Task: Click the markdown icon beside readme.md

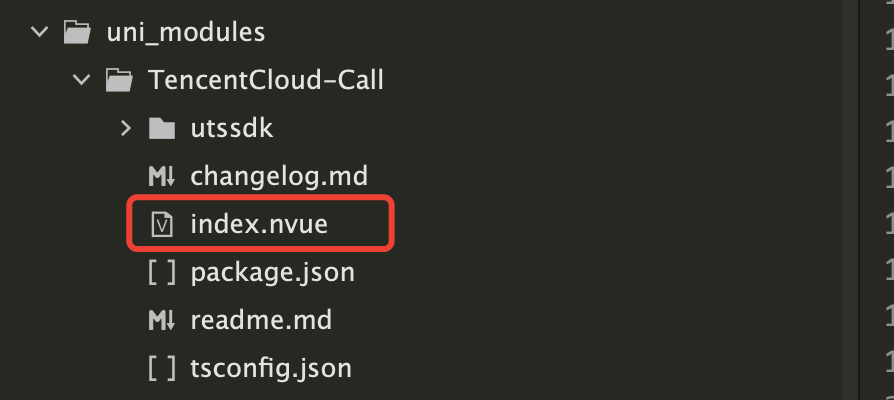Action: click(x=162, y=320)
